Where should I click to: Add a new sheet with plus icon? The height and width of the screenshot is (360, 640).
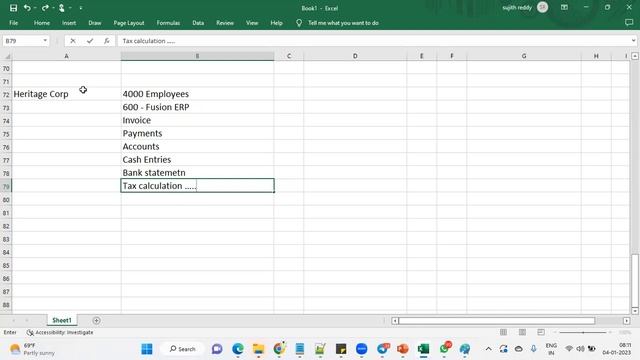point(96,320)
